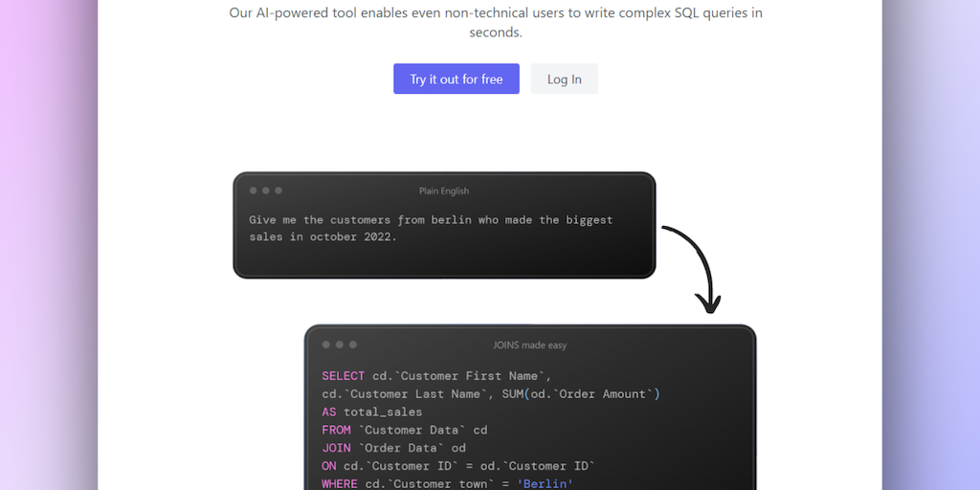
Task: Click middle dot in JOINS made easy window
Action: (x=340, y=345)
